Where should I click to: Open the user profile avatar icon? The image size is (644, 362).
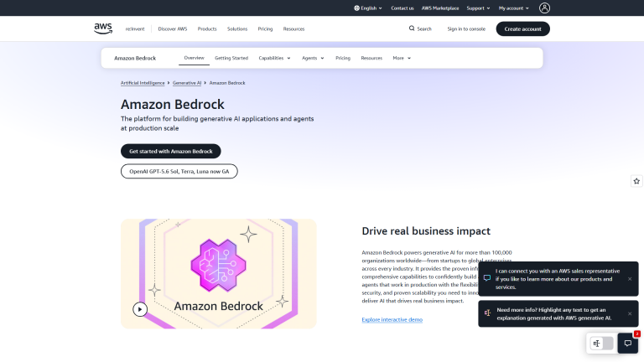coord(544,8)
